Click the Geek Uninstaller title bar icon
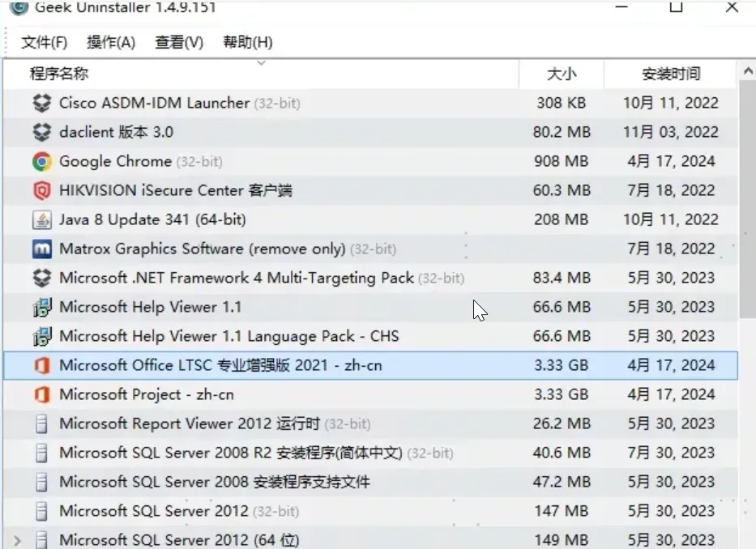Viewport: 756px width, 549px height. coord(19,6)
